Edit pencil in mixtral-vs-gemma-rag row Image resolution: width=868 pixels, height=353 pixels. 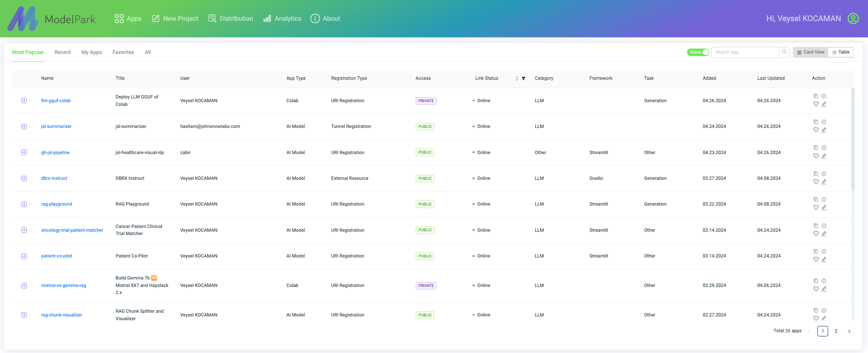(x=824, y=289)
